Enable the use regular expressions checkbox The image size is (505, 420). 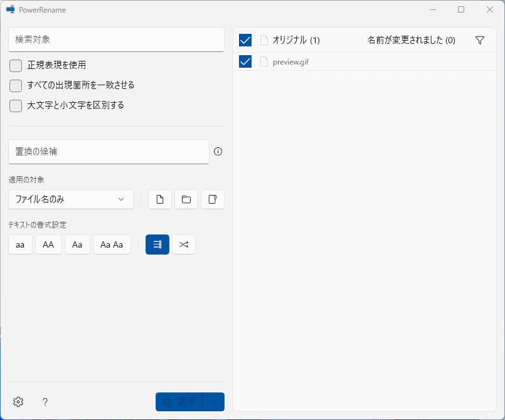[x=16, y=66]
